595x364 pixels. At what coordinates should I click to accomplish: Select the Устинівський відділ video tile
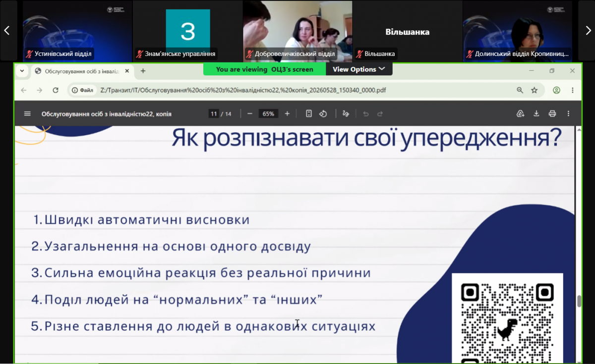click(77, 30)
